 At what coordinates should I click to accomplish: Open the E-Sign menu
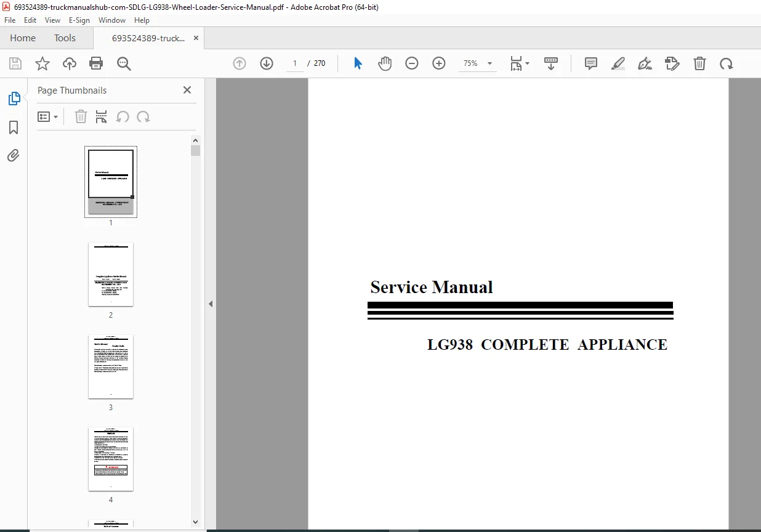click(x=79, y=20)
